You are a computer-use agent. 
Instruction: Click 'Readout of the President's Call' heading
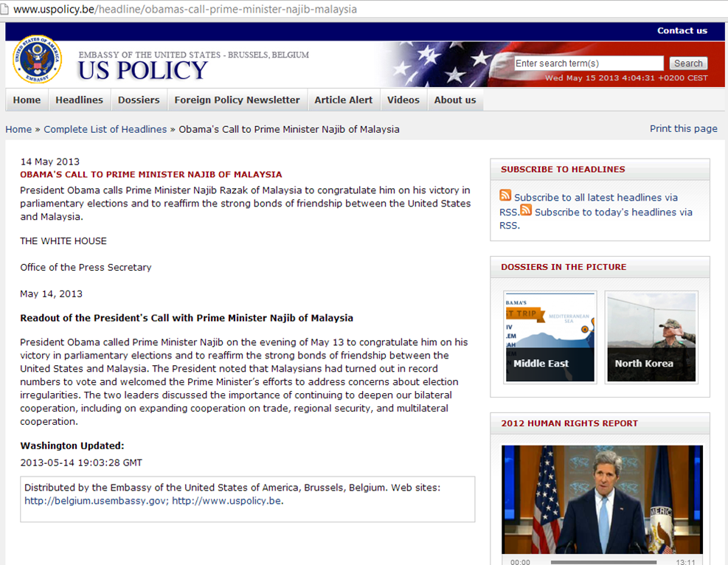(187, 318)
